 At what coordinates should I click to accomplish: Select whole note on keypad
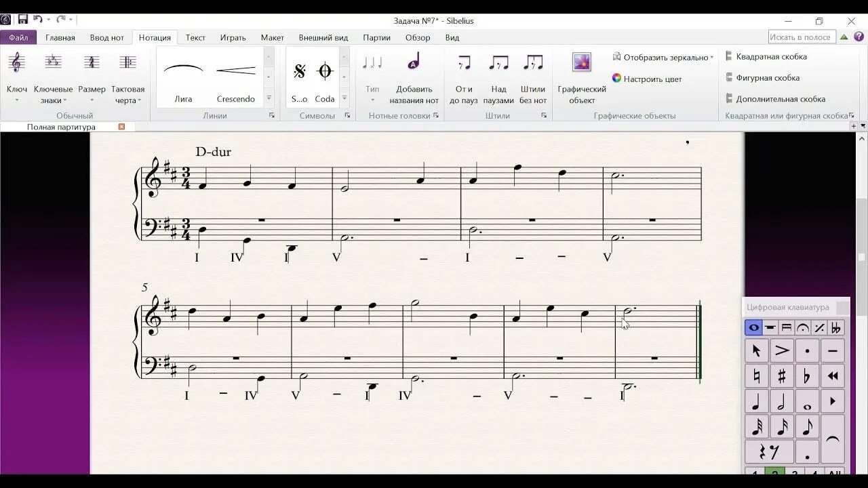[x=807, y=401]
